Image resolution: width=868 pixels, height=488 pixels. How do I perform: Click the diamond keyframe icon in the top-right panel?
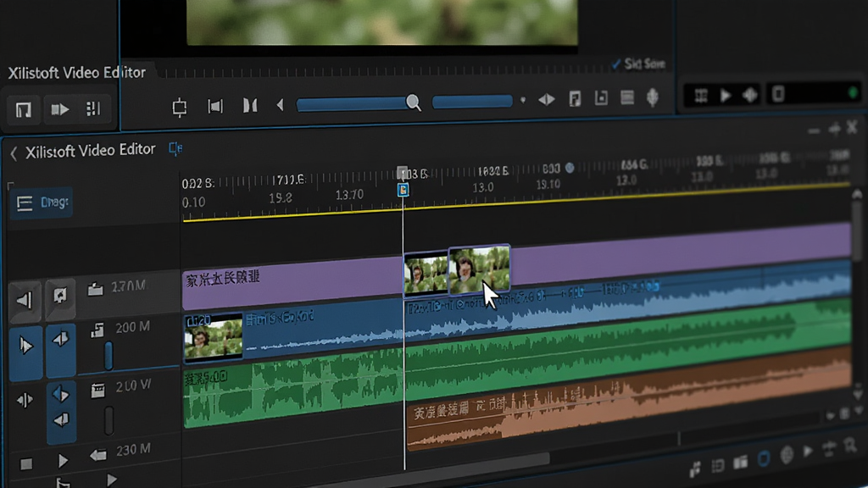pos(750,95)
